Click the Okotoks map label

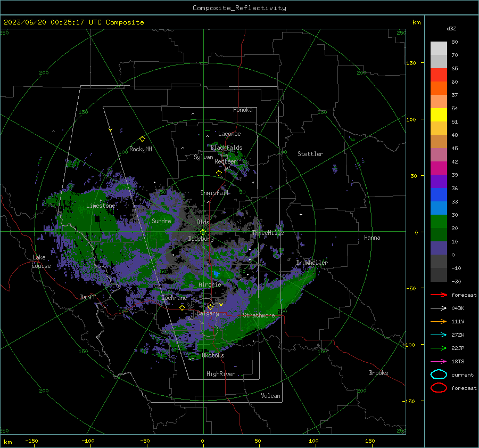(x=213, y=355)
